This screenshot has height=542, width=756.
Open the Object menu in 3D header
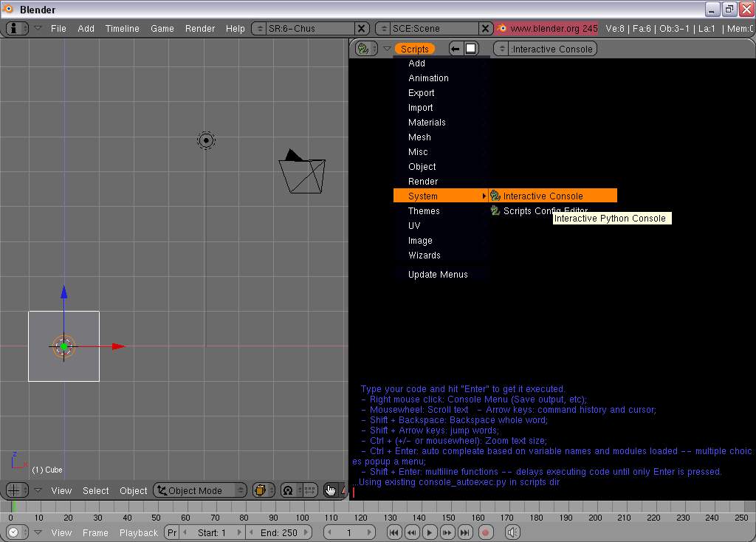pos(133,490)
